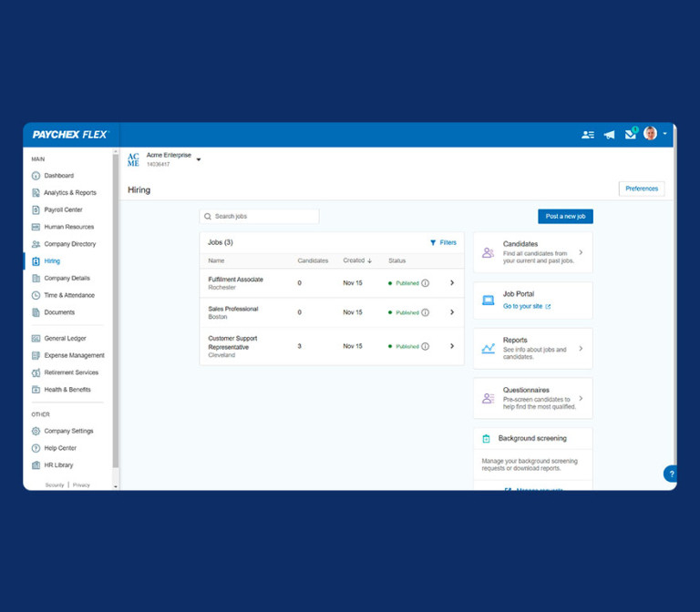The image size is (700, 612).
Task: Click Cleveland location text
Action: tap(221, 355)
